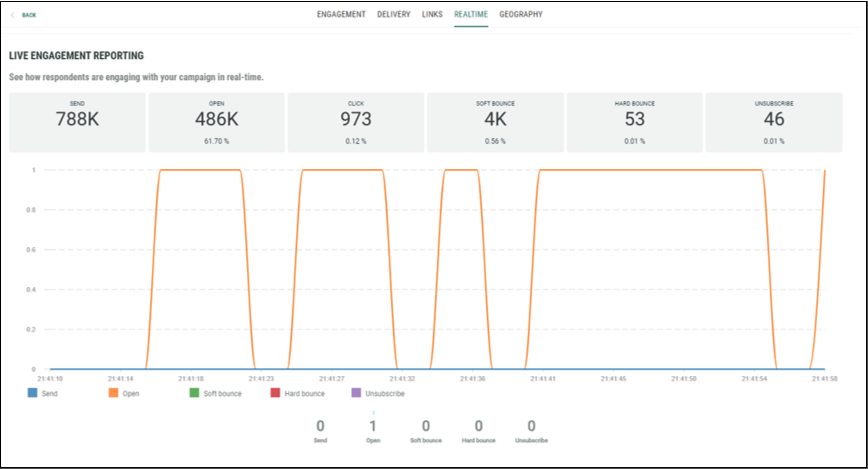Click the 21:41:41 timestamp on chart axis

point(543,379)
